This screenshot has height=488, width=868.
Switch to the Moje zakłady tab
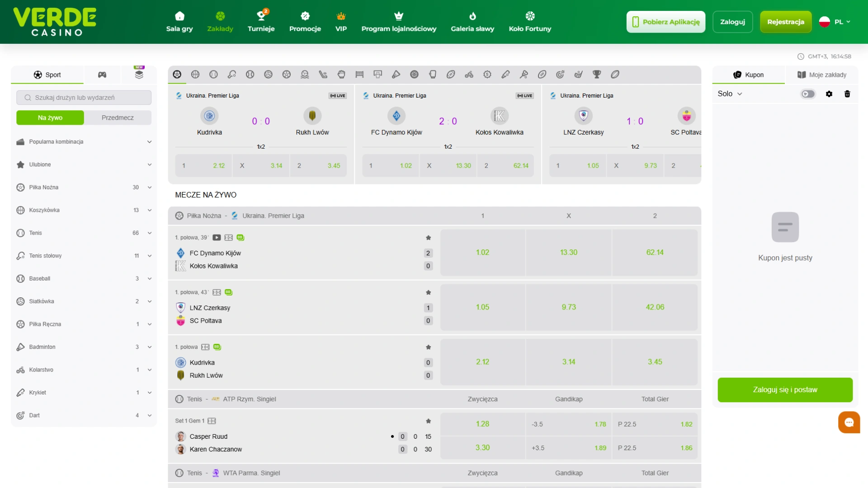click(x=821, y=75)
